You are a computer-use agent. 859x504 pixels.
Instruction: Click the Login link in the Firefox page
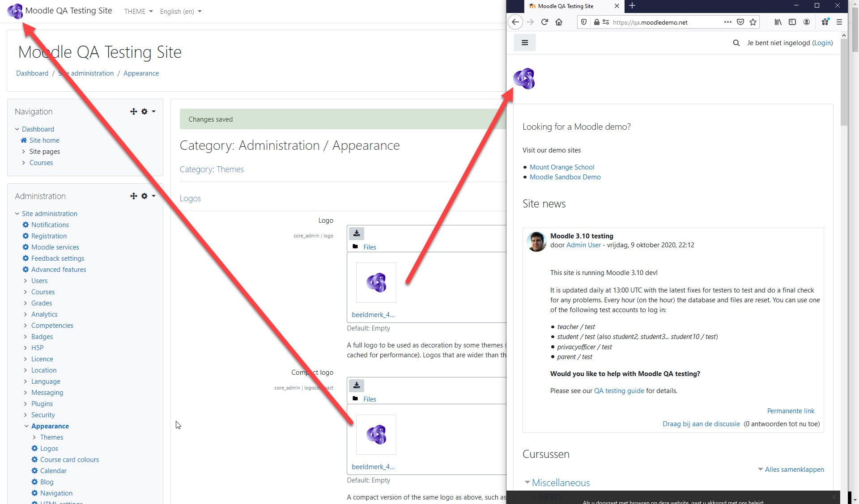click(x=822, y=43)
